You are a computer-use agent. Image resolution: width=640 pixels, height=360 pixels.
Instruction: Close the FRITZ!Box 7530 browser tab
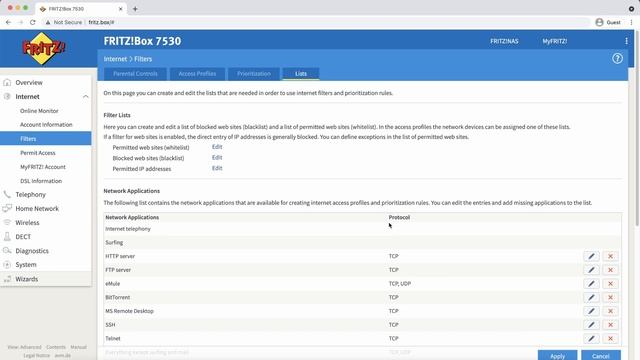[120, 9]
